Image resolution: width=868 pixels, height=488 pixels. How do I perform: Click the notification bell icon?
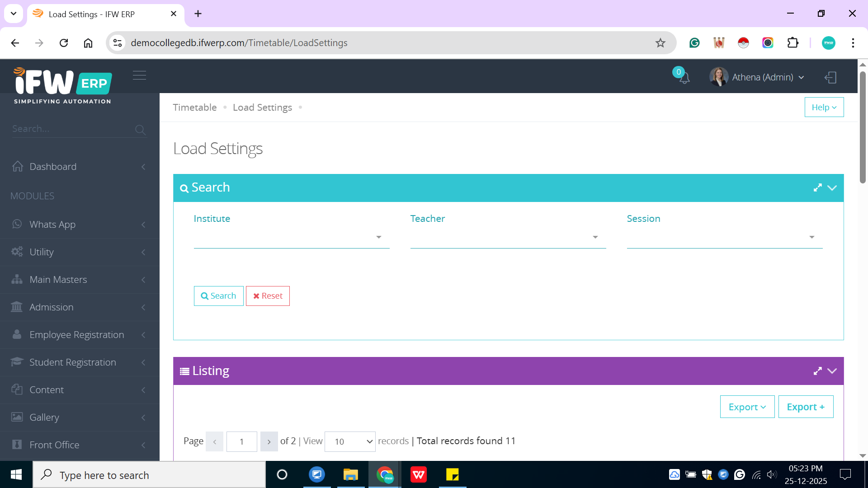(684, 78)
